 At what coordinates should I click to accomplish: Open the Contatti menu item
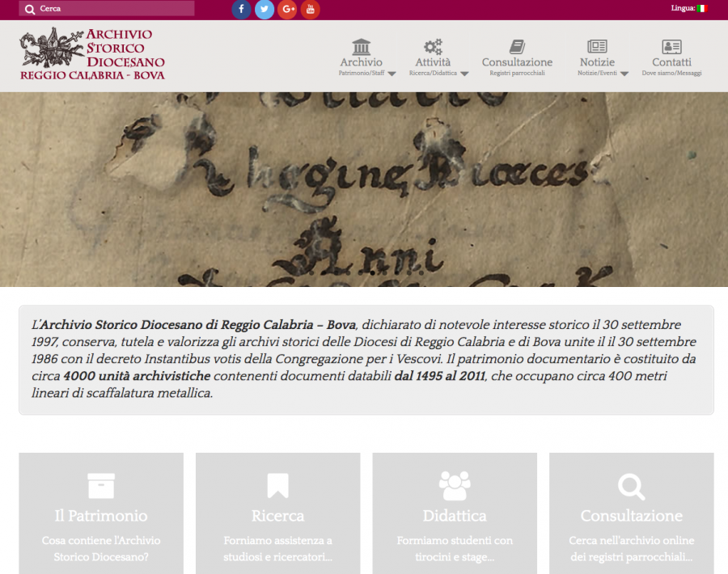[x=671, y=58]
